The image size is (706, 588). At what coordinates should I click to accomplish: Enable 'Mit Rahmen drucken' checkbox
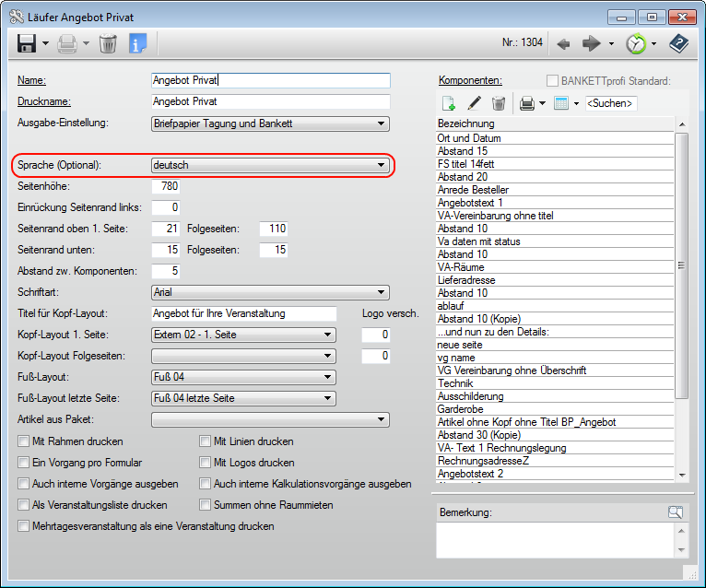[x=23, y=441]
